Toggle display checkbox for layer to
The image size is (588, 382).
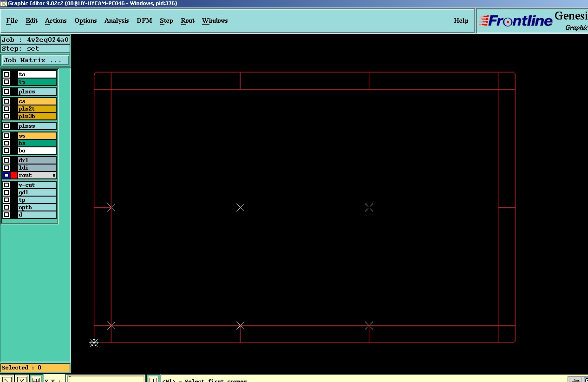click(x=7, y=74)
